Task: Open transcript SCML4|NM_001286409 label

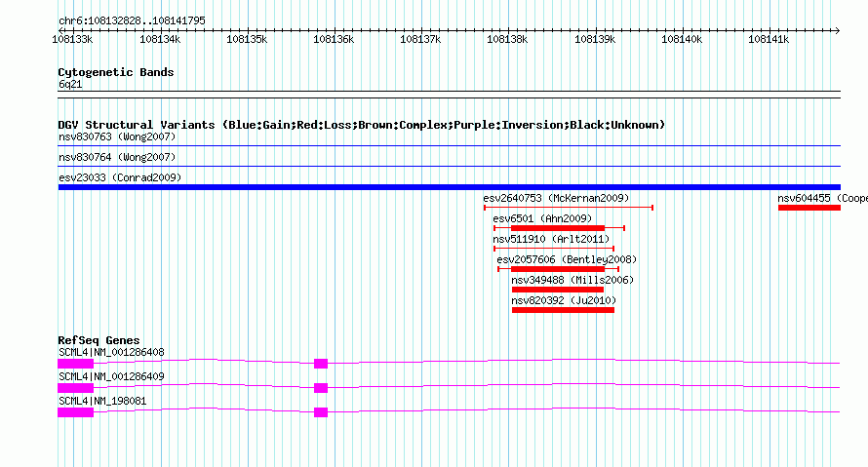Action: 111,376
